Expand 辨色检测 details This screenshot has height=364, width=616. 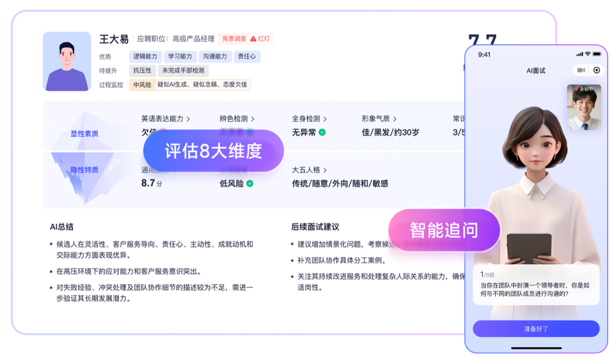[x=252, y=119]
